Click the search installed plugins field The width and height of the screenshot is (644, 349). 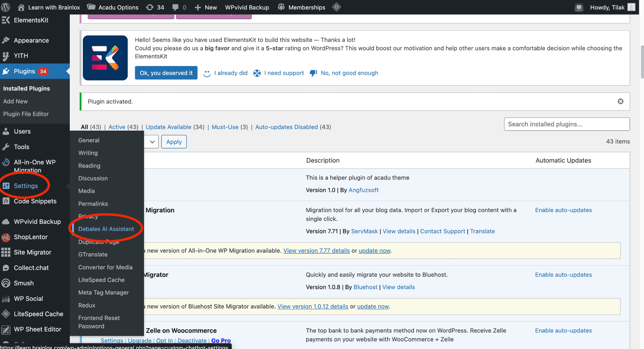[x=567, y=124]
